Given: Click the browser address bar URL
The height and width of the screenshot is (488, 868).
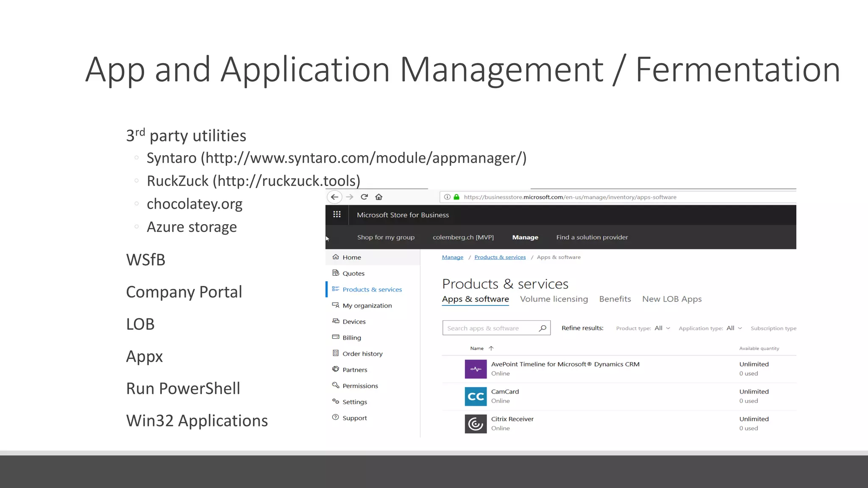Looking at the screenshot, I should click(x=570, y=197).
